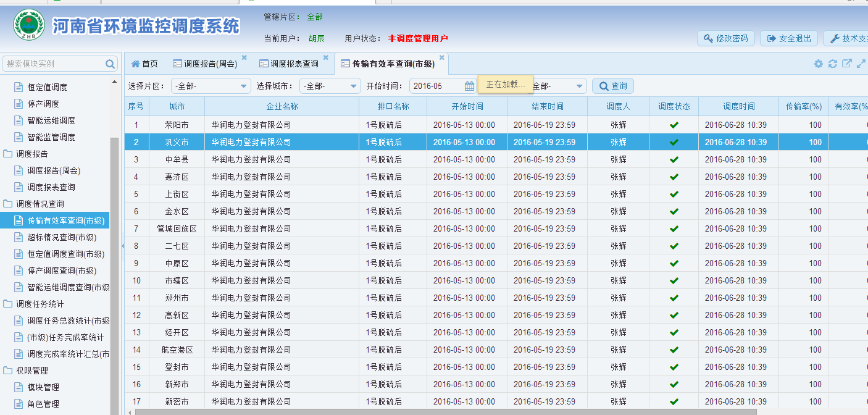Click the 修改密码 button
868x415 pixels.
726,38
